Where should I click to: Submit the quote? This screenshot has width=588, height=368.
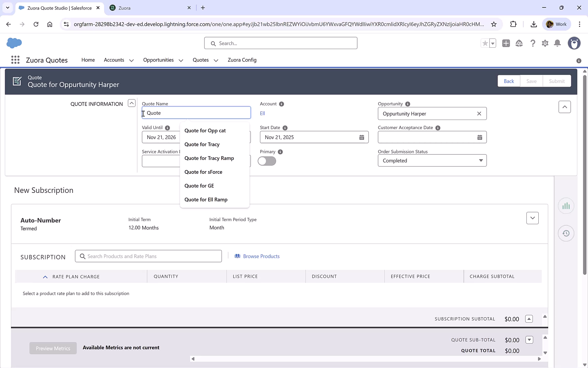tap(557, 81)
